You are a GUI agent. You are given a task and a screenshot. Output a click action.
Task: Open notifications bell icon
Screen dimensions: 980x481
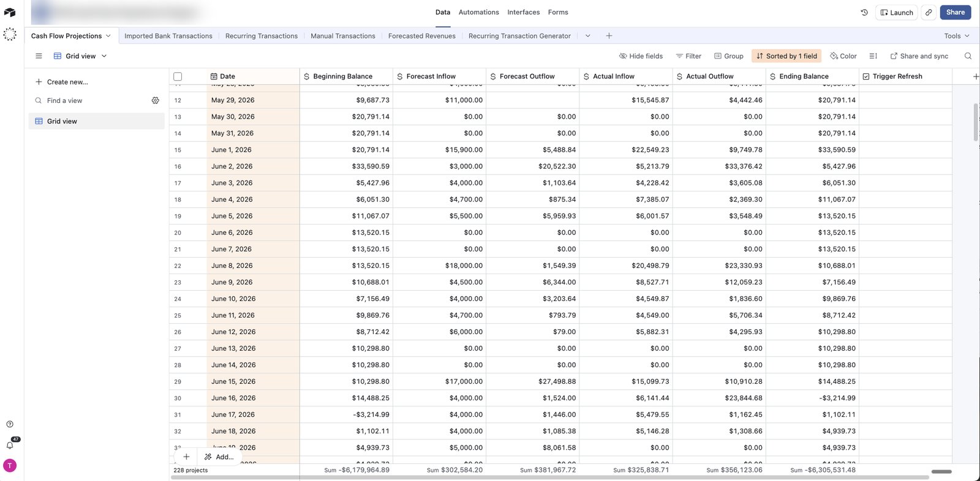[10, 445]
